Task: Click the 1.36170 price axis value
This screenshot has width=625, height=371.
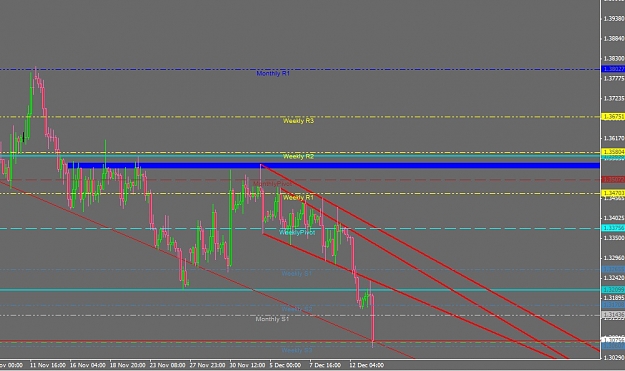Action: pyautogui.click(x=614, y=138)
